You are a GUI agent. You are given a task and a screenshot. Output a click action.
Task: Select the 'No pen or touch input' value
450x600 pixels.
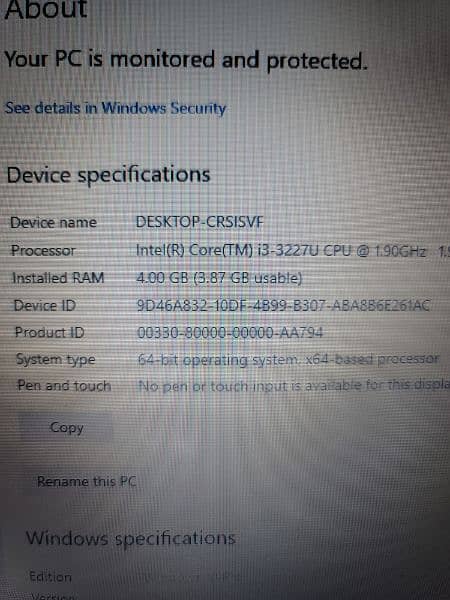294,386
